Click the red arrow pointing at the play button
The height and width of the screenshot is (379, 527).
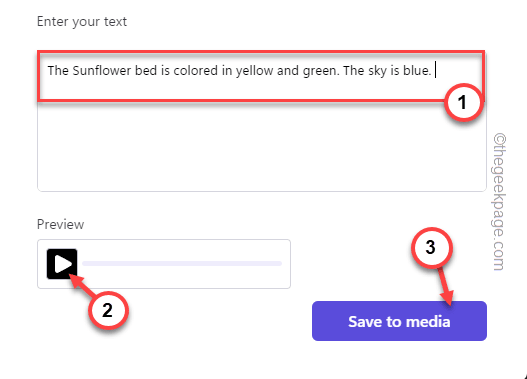coord(82,285)
